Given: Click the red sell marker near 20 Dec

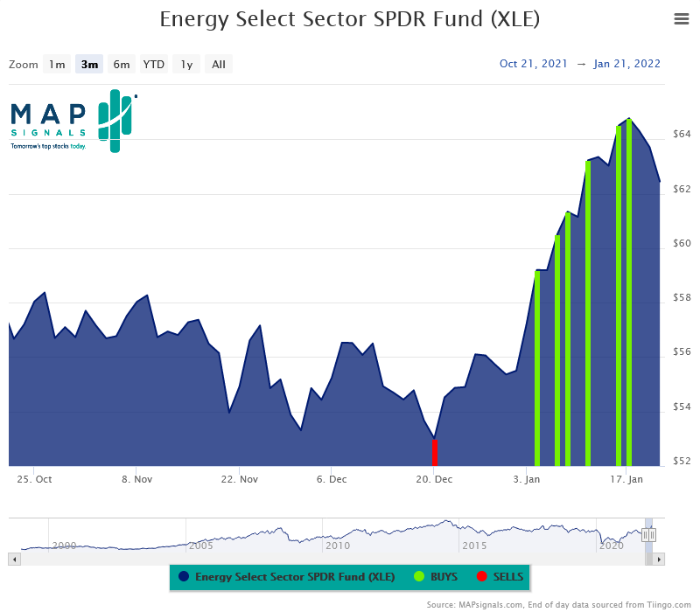Looking at the screenshot, I should point(434,453).
